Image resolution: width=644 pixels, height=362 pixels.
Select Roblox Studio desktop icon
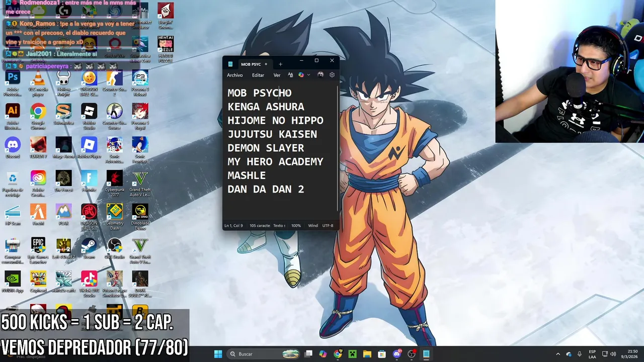[89, 117]
